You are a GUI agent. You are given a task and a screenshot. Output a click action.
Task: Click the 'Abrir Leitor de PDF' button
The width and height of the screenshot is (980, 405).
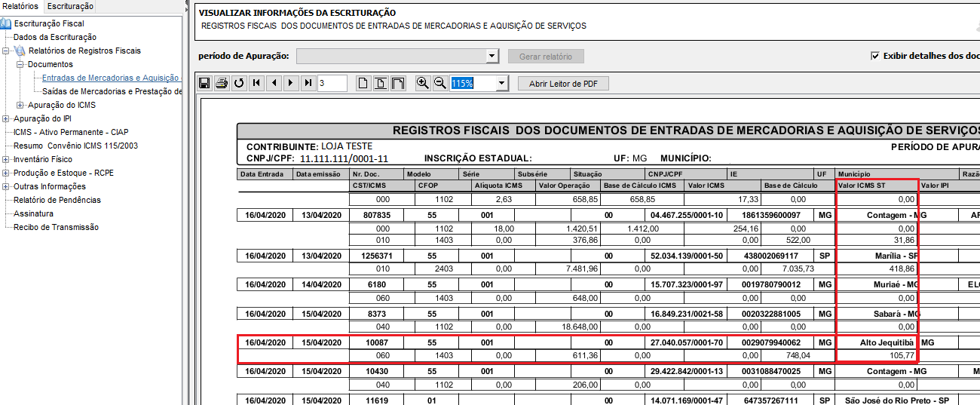[x=562, y=83]
